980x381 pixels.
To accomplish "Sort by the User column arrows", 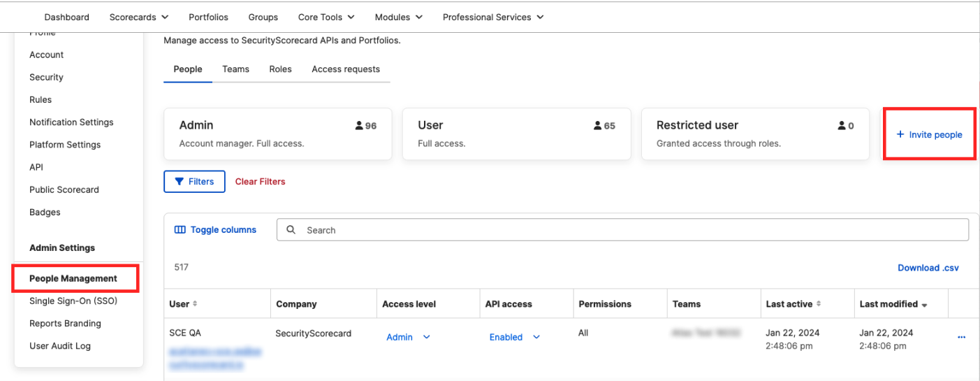I will click(195, 304).
